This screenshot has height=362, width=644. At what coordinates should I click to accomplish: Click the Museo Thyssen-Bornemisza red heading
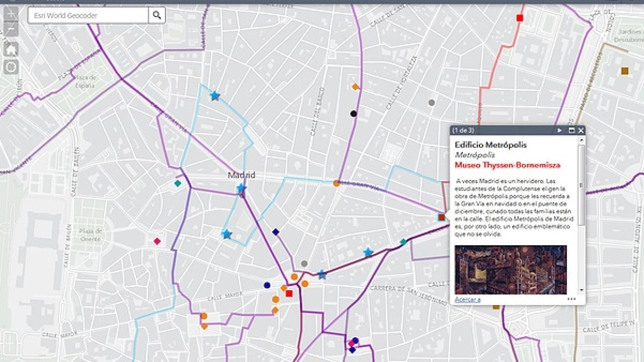click(x=507, y=165)
